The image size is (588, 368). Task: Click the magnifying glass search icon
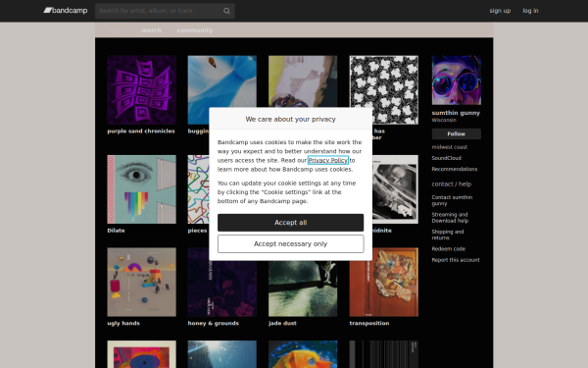(226, 11)
